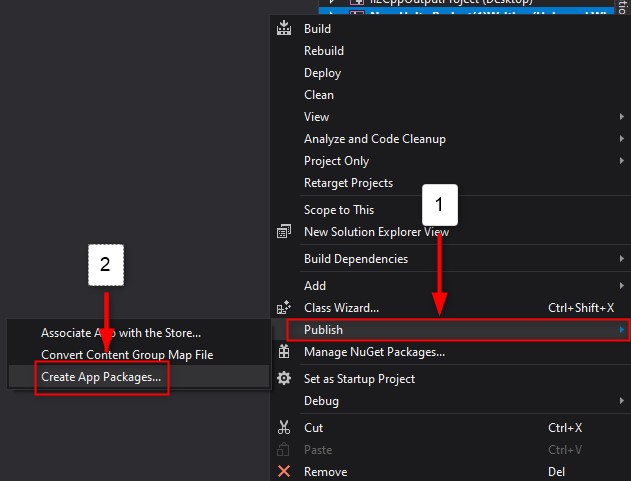Expand the Project Only submenu arrow
Screen dimensions: 631x481
coord(621,161)
